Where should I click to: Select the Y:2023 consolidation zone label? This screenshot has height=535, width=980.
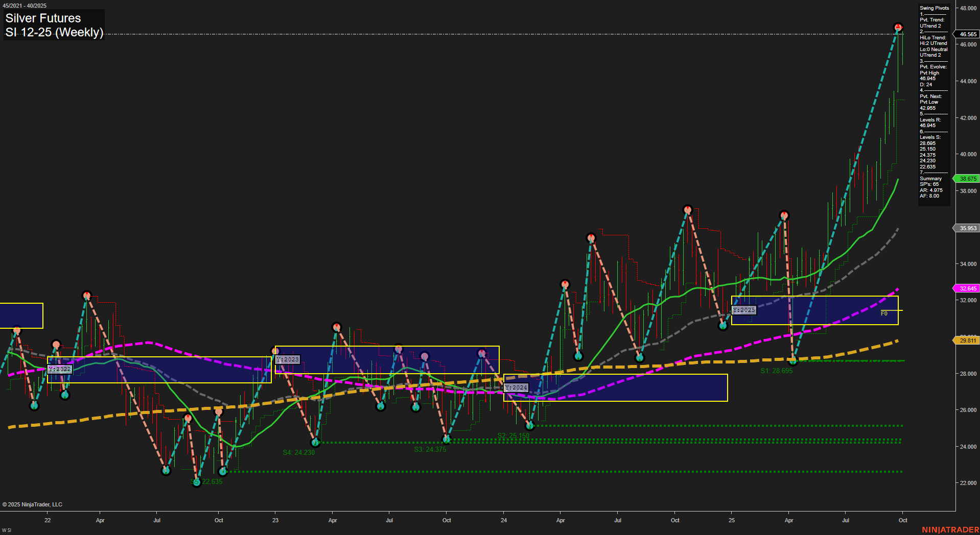coord(288,359)
